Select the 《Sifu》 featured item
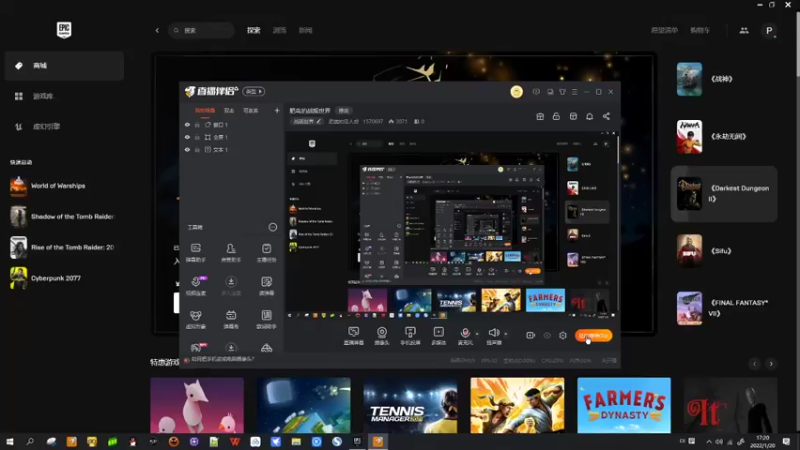The width and height of the screenshot is (800, 450). coord(723,251)
